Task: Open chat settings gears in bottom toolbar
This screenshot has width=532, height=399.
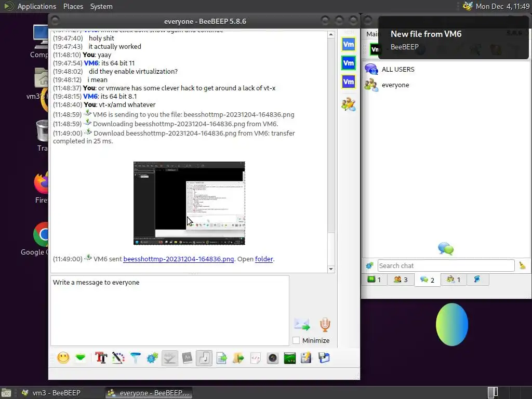Action: click(x=152, y=358)
